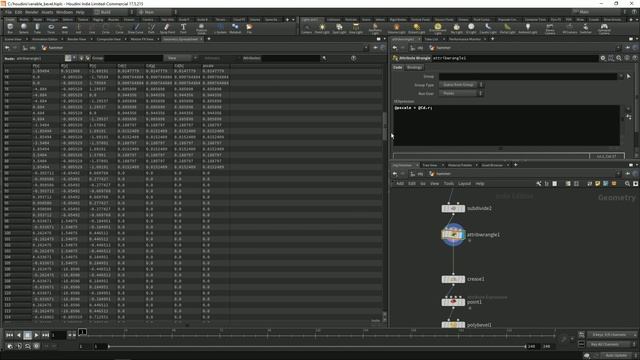Switch to the Bindings tab
This screenshot has height=360, width=640.
[414, 67]
